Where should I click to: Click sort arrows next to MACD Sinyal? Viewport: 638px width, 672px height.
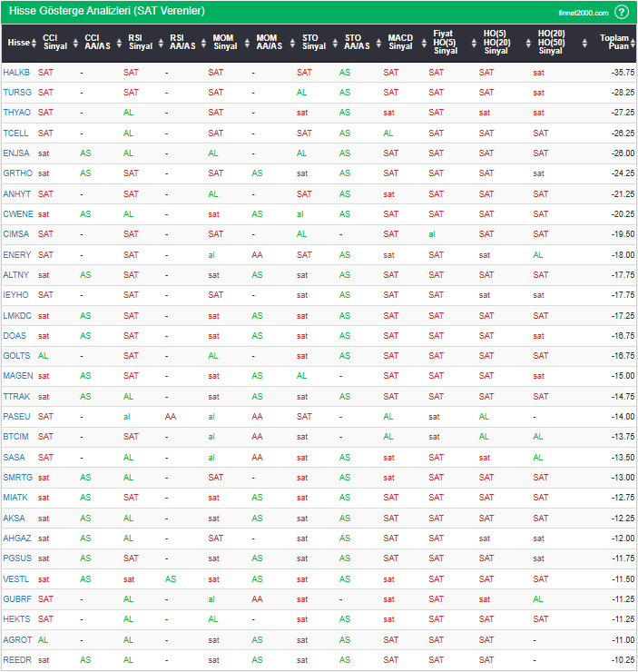coord(420,43)
